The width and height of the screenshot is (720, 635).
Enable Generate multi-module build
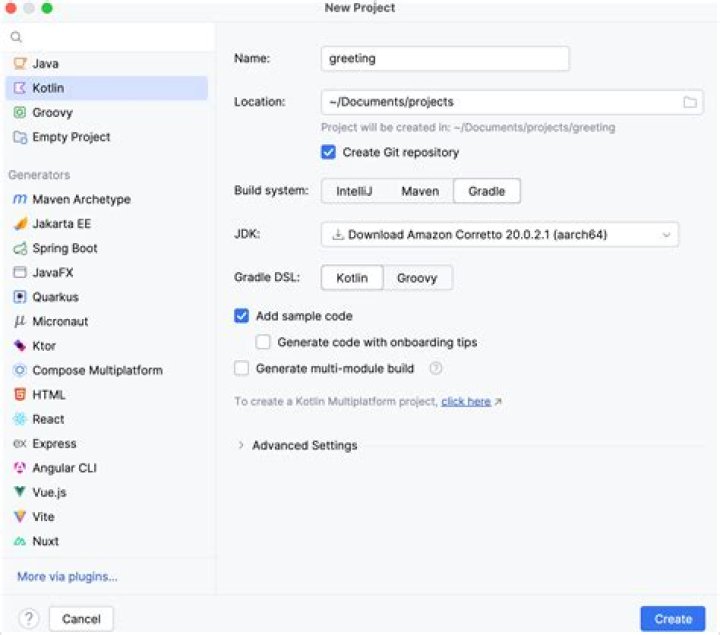point(242,368)
